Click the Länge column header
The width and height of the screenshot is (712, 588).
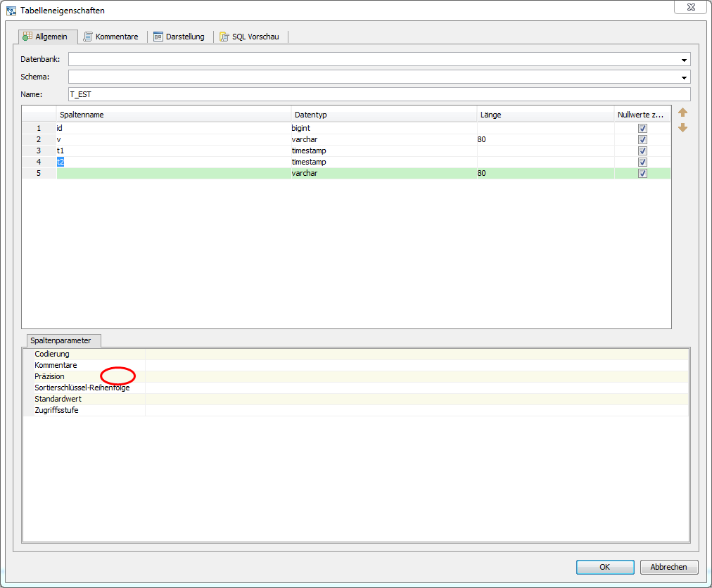(x=545, y=115)
